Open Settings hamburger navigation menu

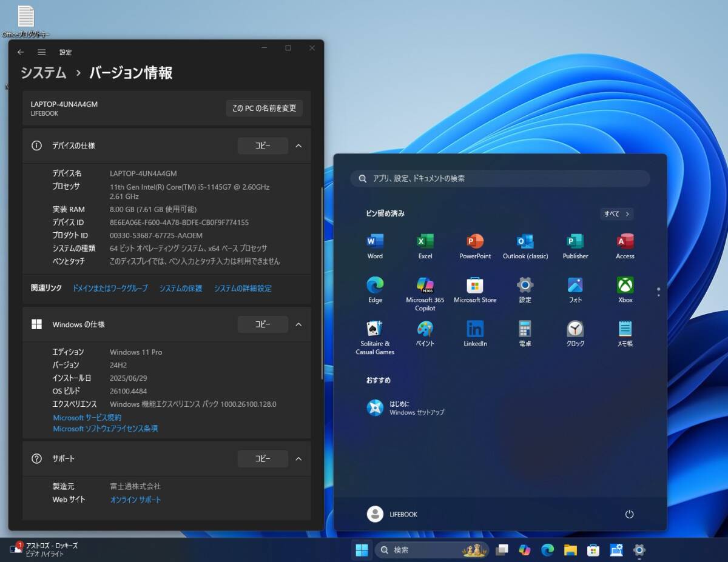[41, 52]
